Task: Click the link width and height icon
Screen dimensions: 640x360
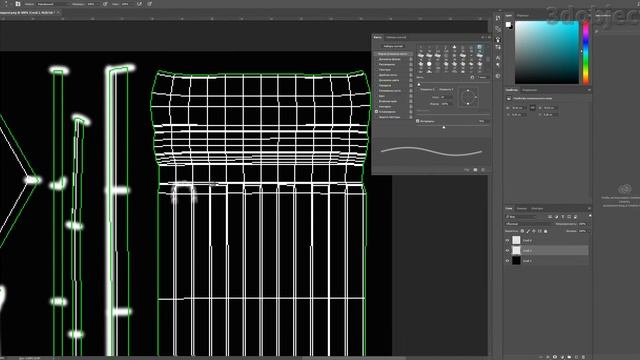Action: coord(532,108)
